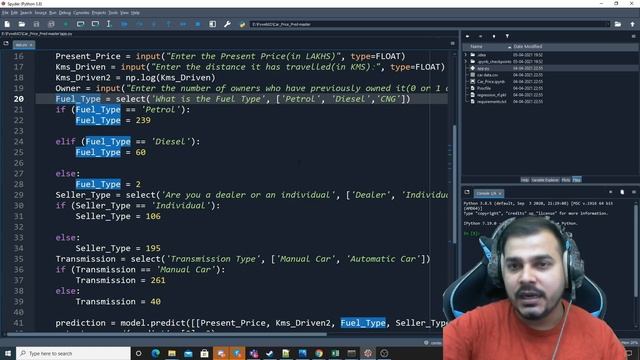The height and width of the screenshot is (360, 640).
Task: Save all files using the toolbar
Action: pyautogui.click(x=51, y=24)
